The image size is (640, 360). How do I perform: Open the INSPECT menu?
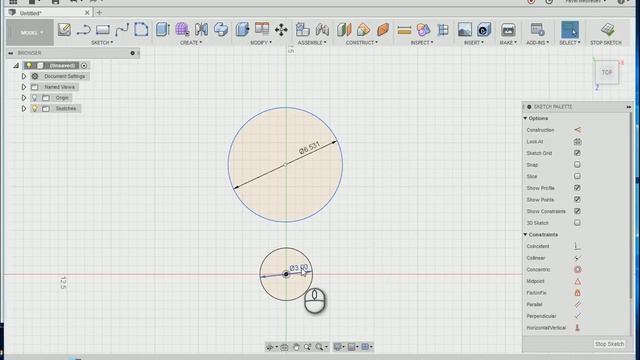(x=422, y=42)
